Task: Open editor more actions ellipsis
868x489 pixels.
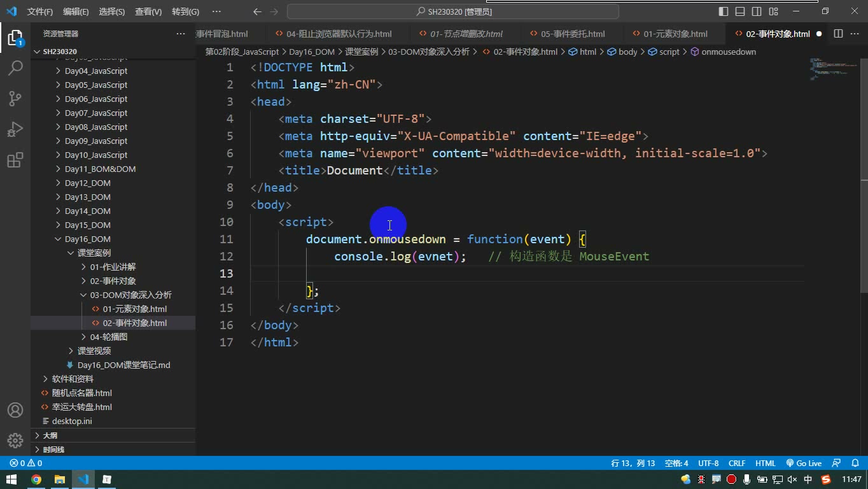Action: point(854,34)
